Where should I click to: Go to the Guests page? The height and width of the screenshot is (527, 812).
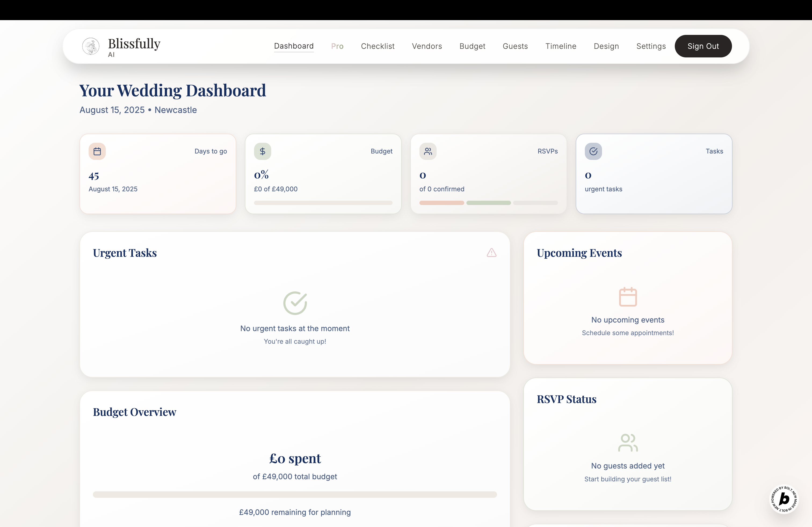click(515, 46)
